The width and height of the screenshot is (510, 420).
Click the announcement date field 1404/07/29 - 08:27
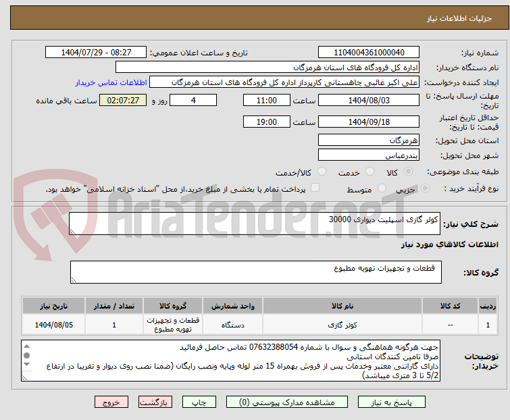point(96,53)
